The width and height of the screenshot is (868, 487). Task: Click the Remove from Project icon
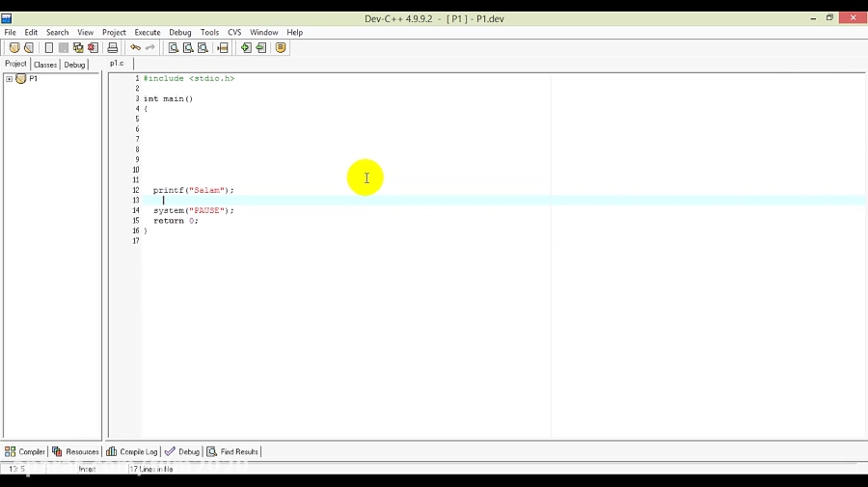[261, 47]
